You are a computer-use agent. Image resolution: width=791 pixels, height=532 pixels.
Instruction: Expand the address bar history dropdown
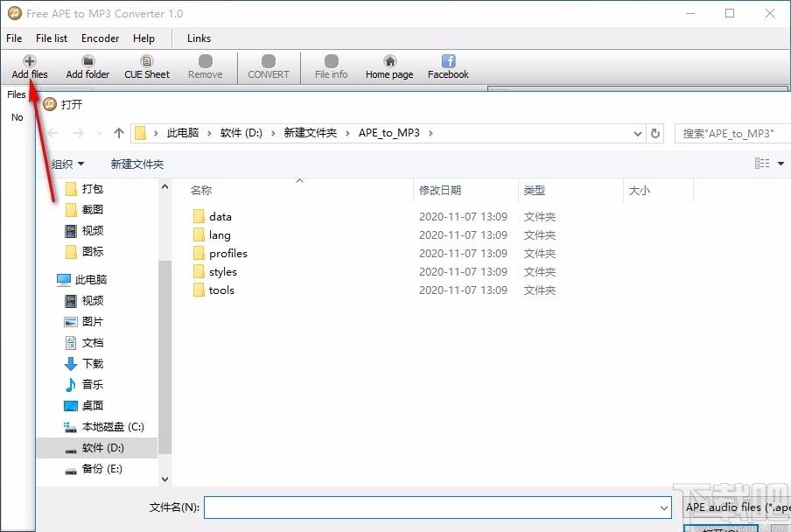pos(638,134)
